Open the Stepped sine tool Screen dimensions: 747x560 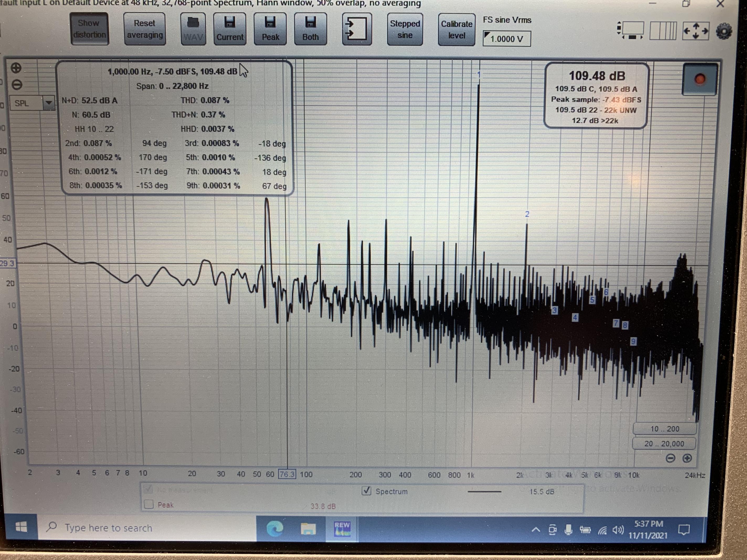click(405, 29)
